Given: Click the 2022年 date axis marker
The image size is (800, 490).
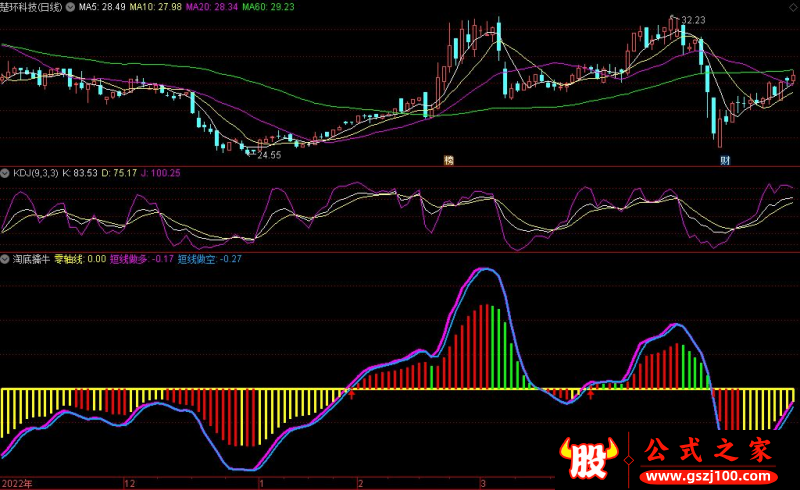Looking at the screenshot, I should (17, 482).
